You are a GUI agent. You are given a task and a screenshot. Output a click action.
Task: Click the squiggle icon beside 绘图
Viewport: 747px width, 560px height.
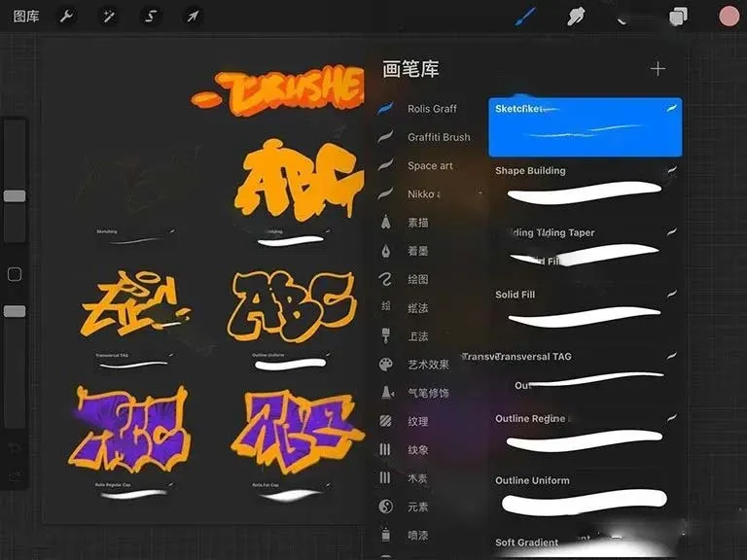[x=385, y=279]
